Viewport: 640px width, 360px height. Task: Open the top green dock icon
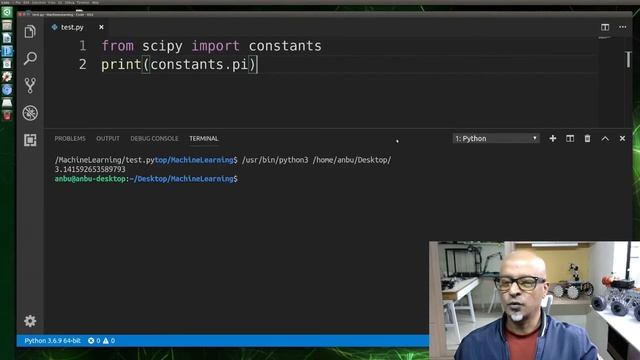point(7,12)
